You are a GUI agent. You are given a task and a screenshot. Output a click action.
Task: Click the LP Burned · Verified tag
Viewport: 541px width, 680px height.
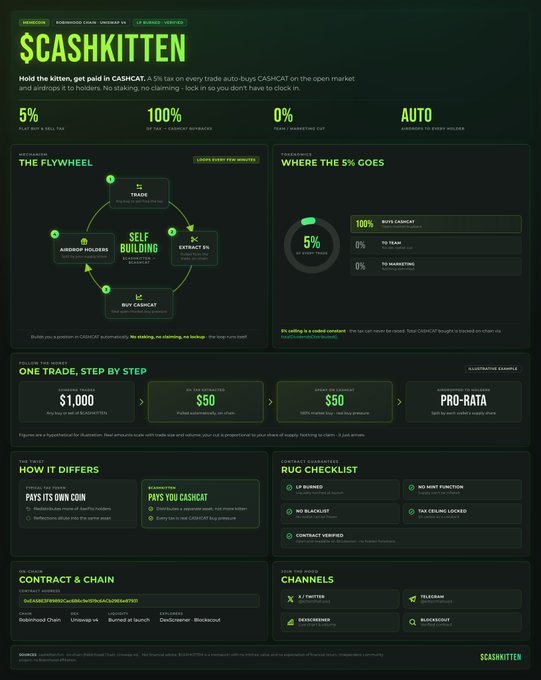(160, 22)
